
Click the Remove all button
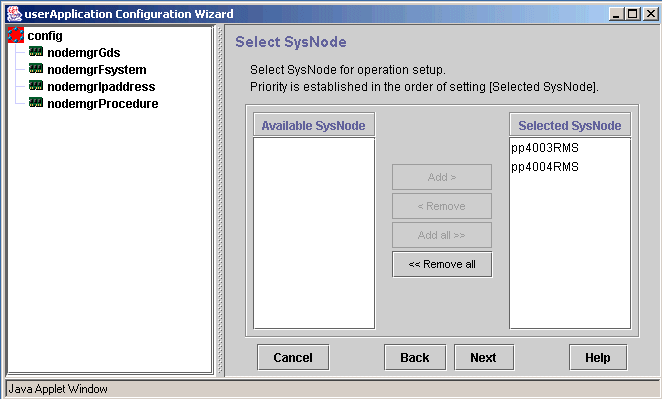(x=442, y=264)
